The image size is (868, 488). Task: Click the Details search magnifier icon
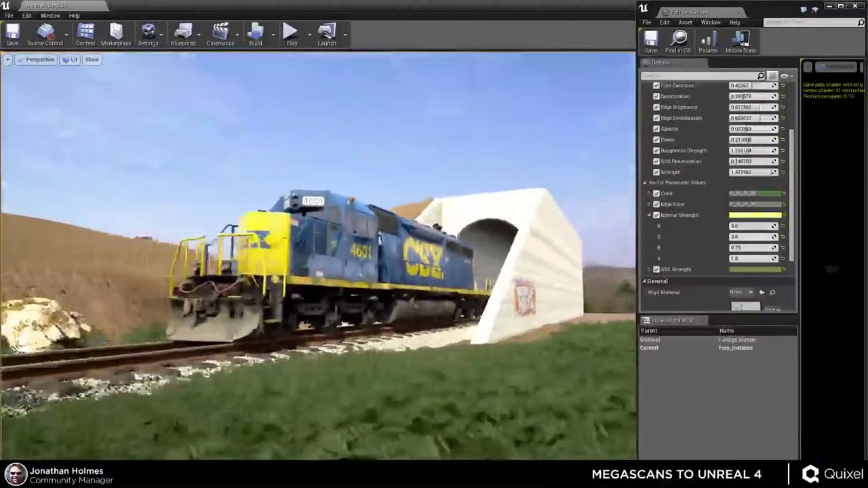[761, 76]
